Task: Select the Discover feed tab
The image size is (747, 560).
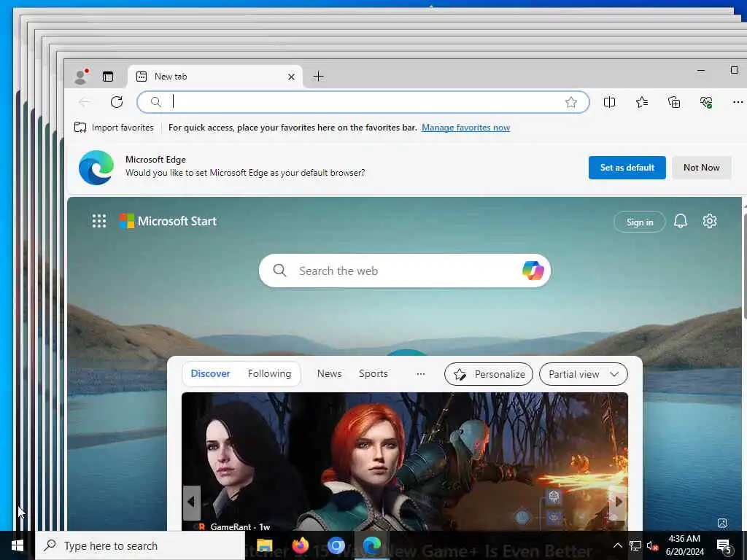Action: [210, 374]
